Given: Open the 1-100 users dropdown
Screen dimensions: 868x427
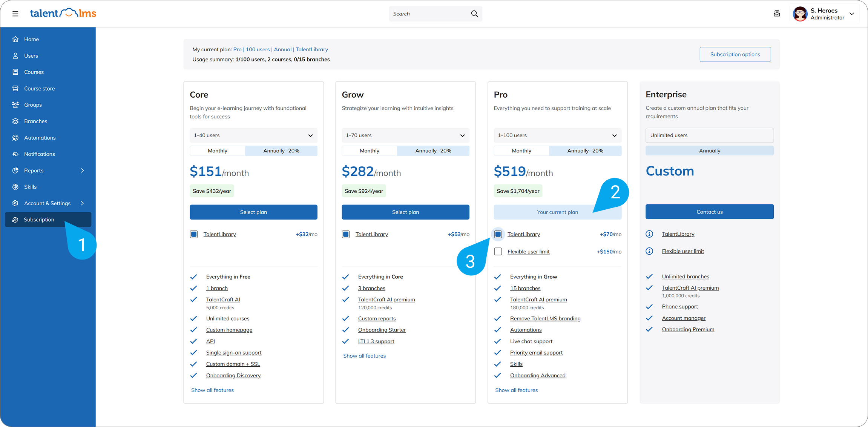Looking at the screenshot, I should [558, 135].
